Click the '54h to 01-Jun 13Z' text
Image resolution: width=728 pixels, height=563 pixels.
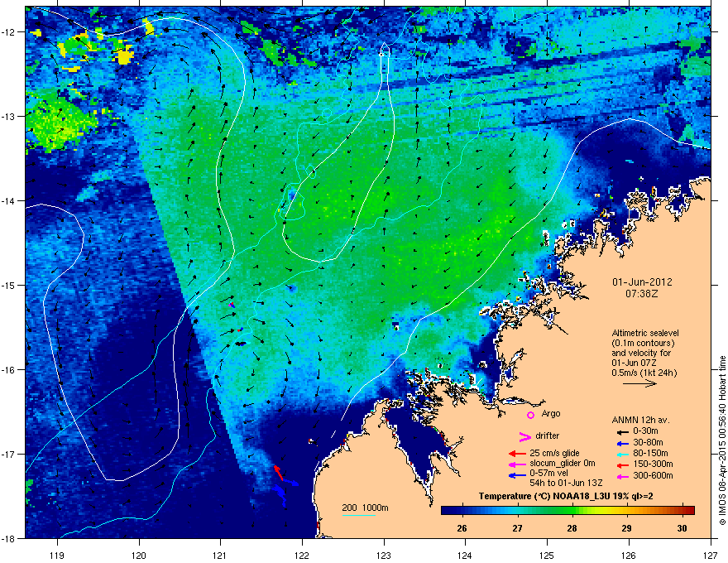[x=566, y=483]
